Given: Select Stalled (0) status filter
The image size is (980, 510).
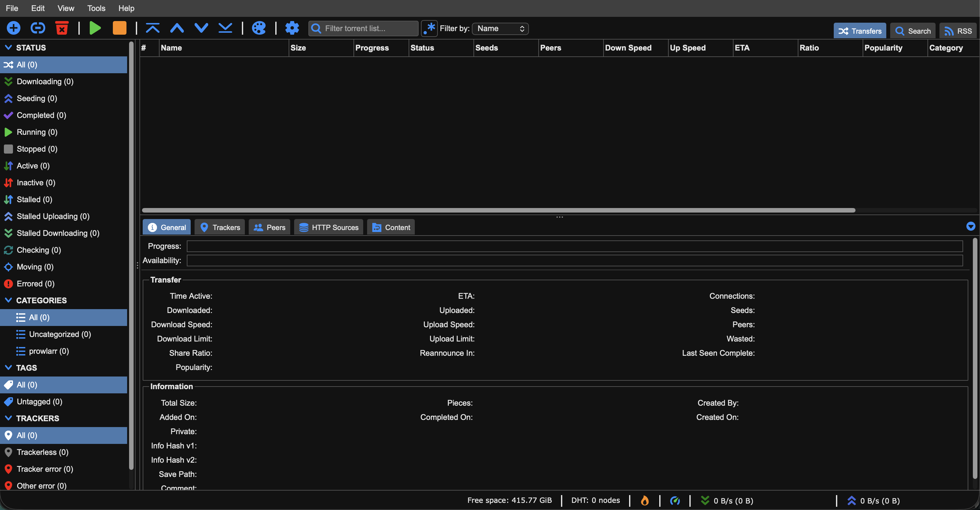Looking at the screenshot, I should 64,200.
